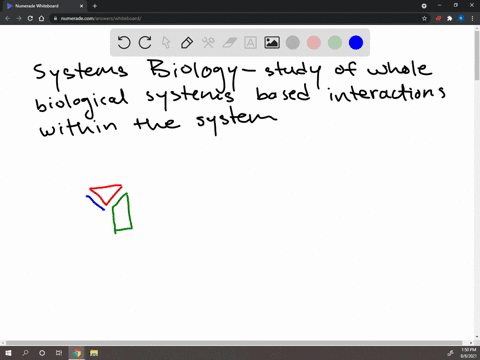Redo the whiteboard stroke
Image resolution: width=480 pixels, height=360 pixels.
tap(145, 43)
